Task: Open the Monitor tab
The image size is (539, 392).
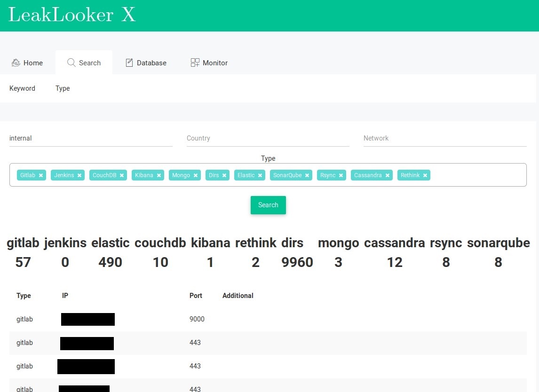Action: click(x=209, y=63)
